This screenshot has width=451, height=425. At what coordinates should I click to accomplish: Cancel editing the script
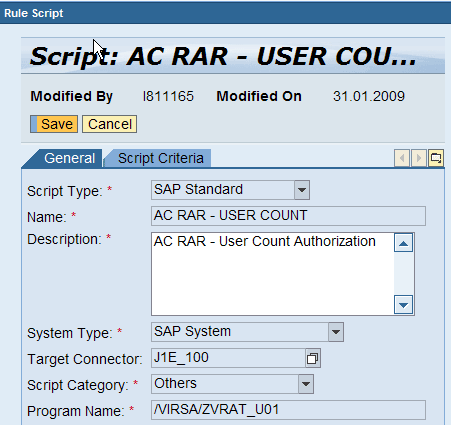110,124
